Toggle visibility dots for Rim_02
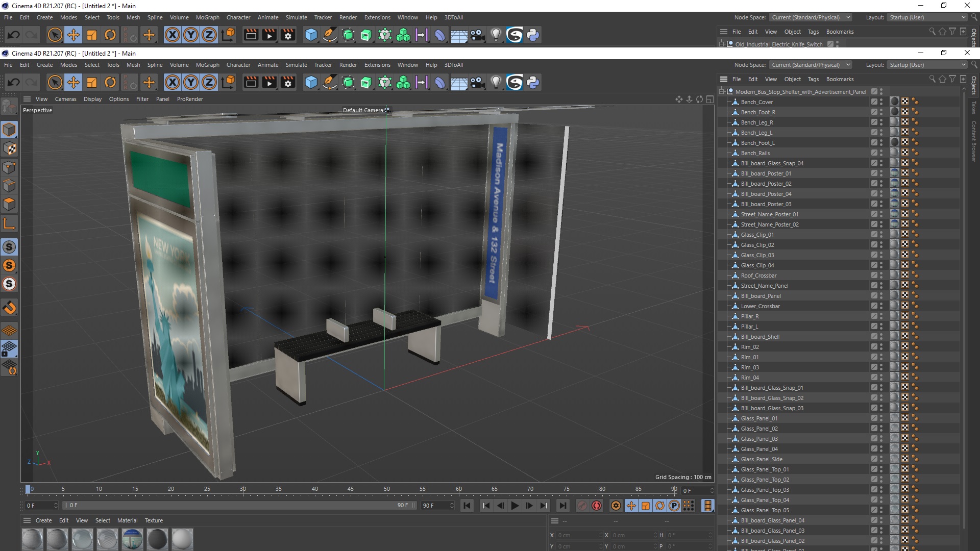 coord(881,347)
